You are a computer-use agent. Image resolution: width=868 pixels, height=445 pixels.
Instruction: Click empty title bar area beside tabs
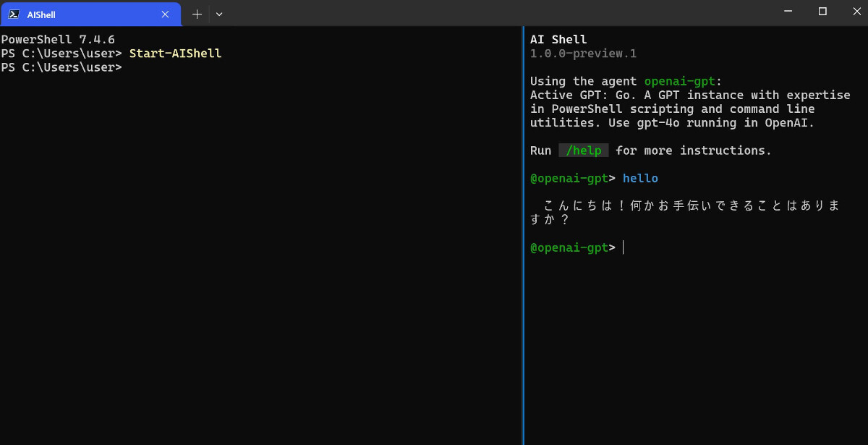499,13
